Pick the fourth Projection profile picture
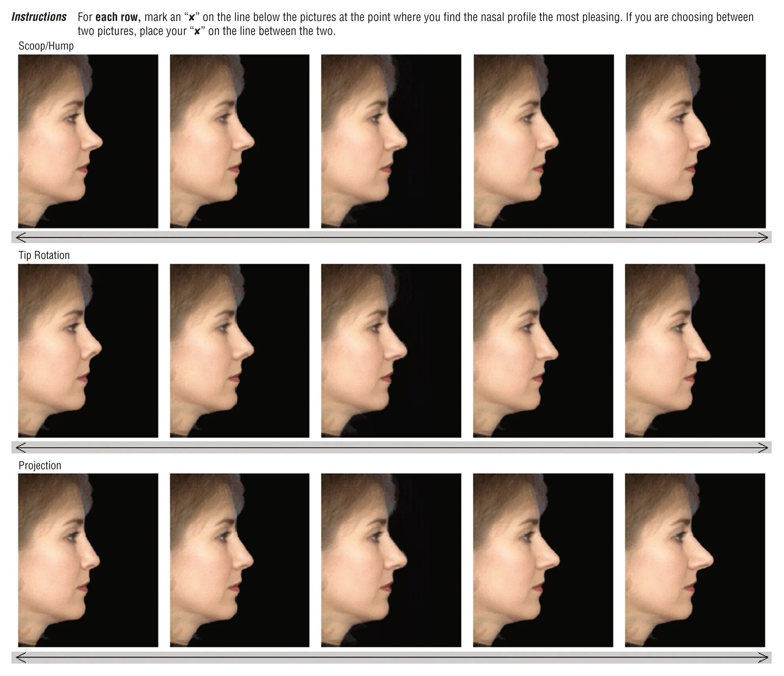Viewport: 784px width, 676px height. click(x=543, y=560)
